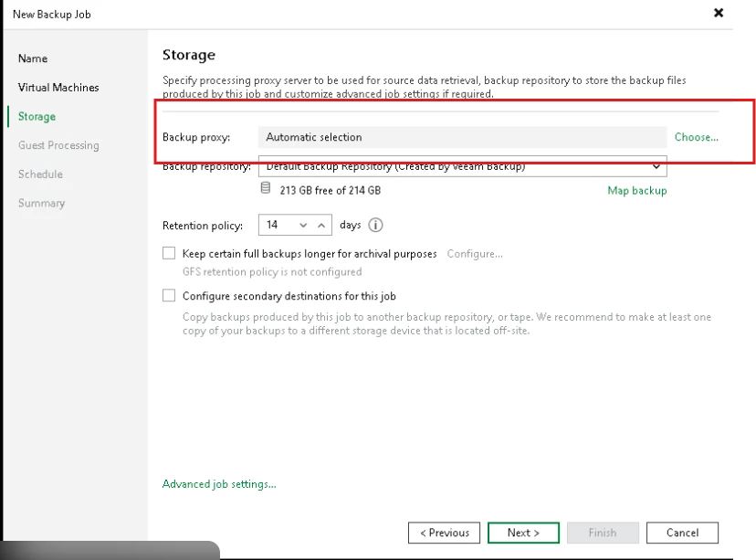Check Configure secondary destinations for this job
The width and height of the screenshot is (756, 560).
point(169,296)
